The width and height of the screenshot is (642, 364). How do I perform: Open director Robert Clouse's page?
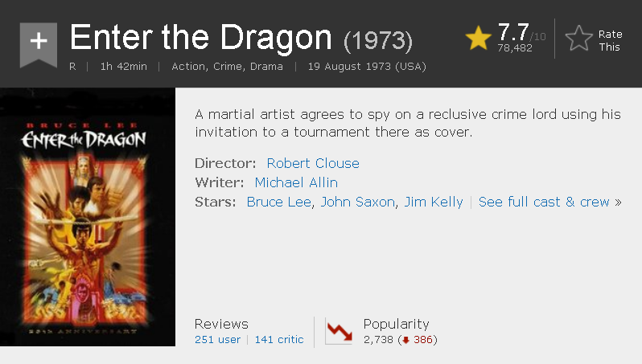tap(313, 163)
